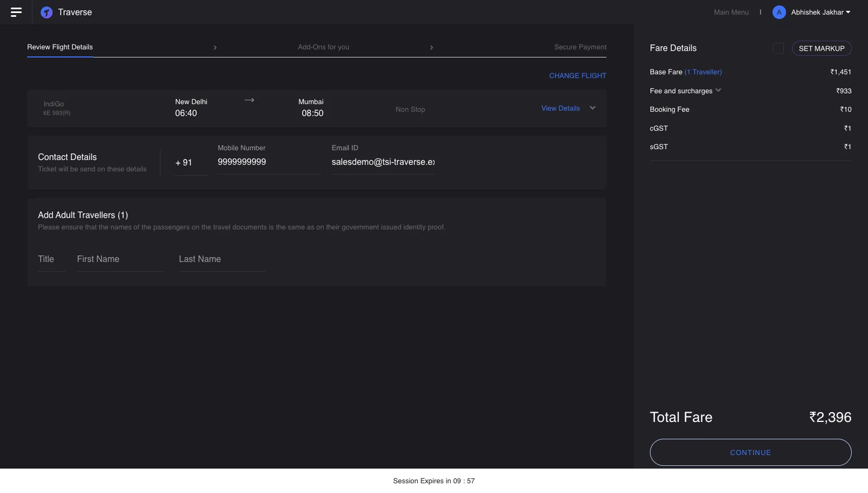Click the cGST label

[x=659, y=129]
